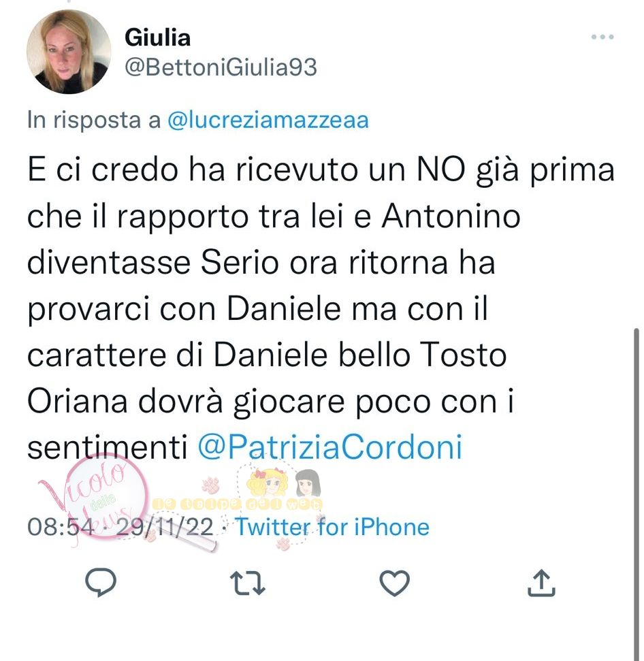Visit the @lucreziamazzeaa mention link
644x661 pixels.
pos(268,120)
